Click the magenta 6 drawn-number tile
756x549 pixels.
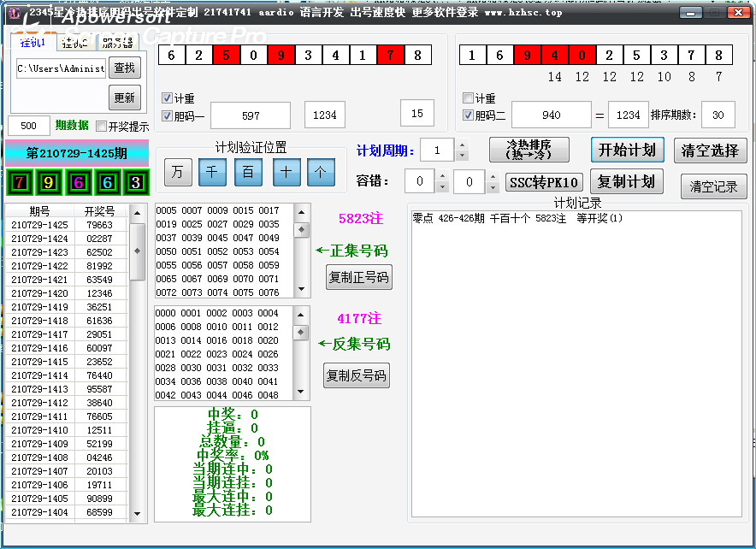pyautogui.click(x=78, y=182)
